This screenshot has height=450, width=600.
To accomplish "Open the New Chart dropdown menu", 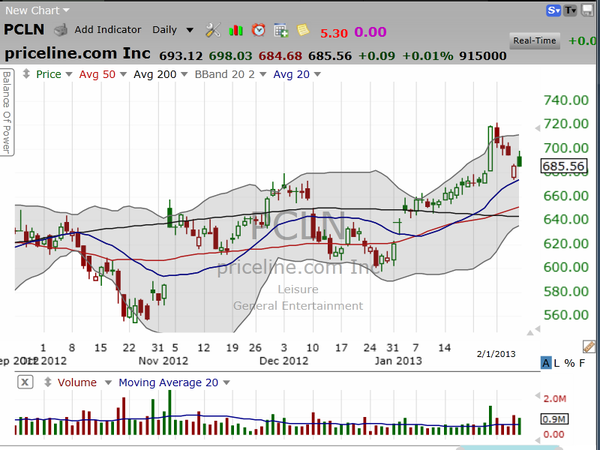I will (37, 10).
